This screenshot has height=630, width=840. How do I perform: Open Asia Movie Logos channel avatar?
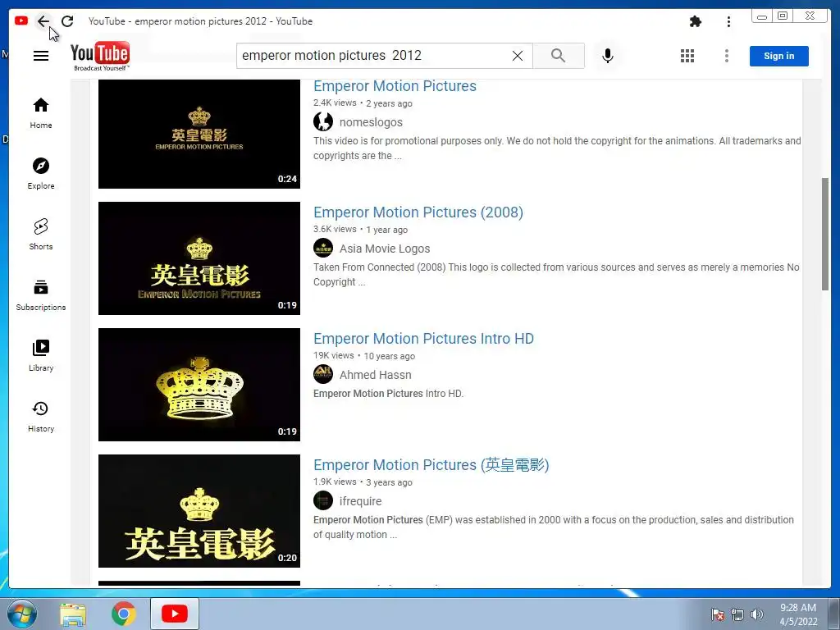(x=323, y=249)
